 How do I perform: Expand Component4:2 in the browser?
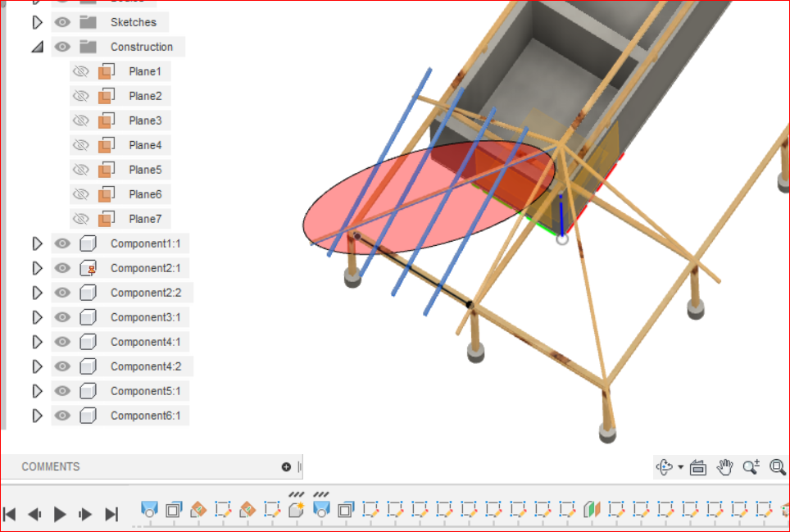pyautogui.click(x=37, y=366)
